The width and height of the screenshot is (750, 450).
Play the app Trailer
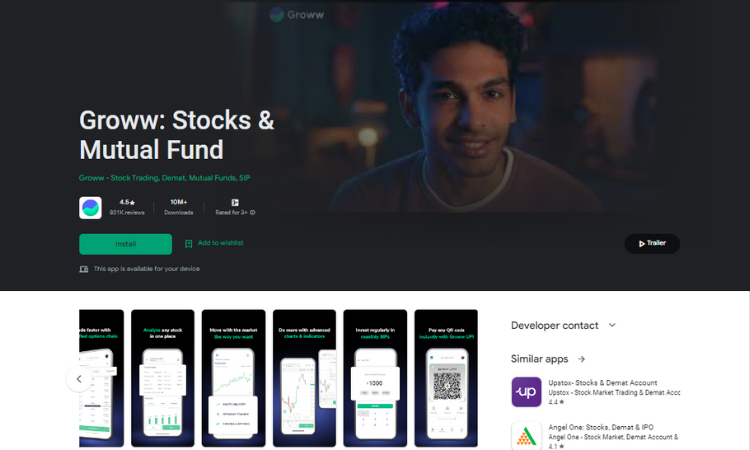pyautogui.click(x=652, y=243)
